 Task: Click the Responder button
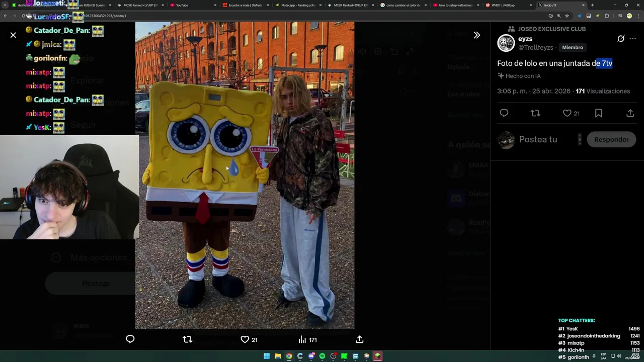pyautogui.click(x=611, y=139)
